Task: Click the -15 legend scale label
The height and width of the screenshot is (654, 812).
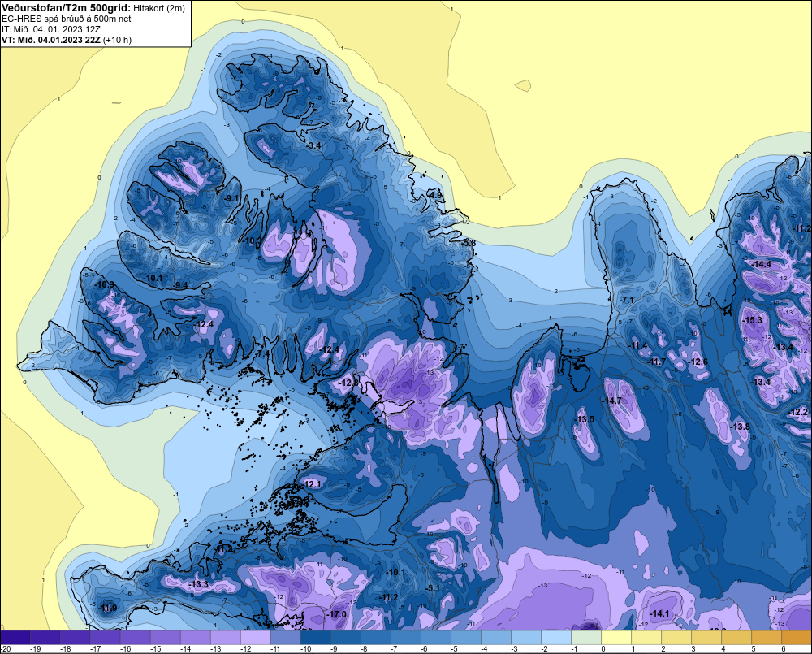Action: [x=156, y=649]
